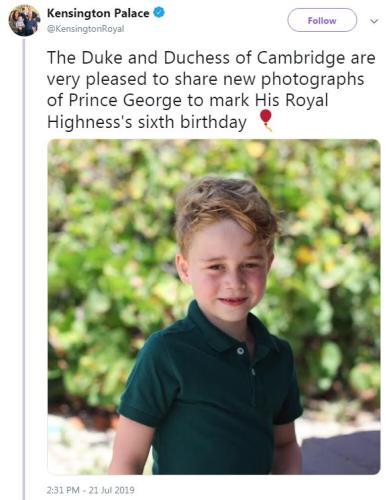Click the vertical thread line below avatar
This screenshot has height=500, width=391.
tap(24, 268)
